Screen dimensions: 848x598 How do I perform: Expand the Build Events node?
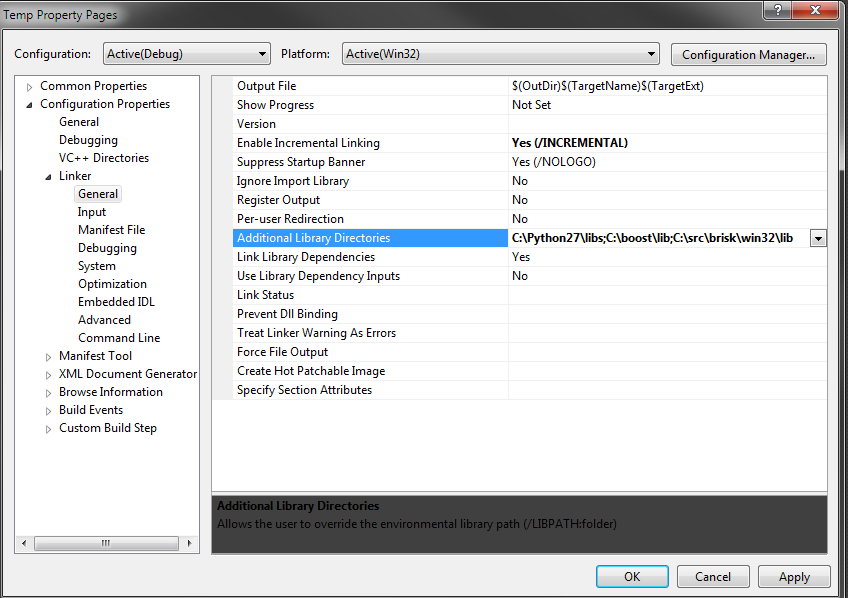pos(49,411)
